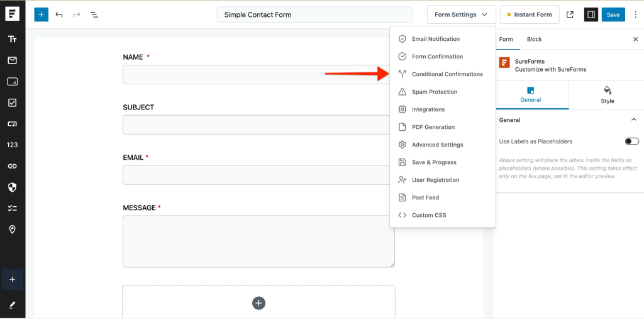
Task: Click the SureForms logo in the sidebar
Action: click(13, 14)
